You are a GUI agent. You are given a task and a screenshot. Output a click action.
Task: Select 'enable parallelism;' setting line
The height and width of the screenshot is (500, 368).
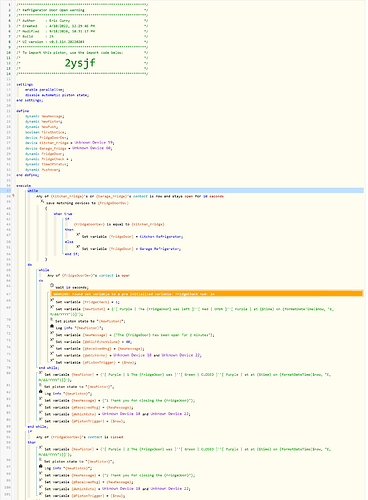(x=45, y=90)
